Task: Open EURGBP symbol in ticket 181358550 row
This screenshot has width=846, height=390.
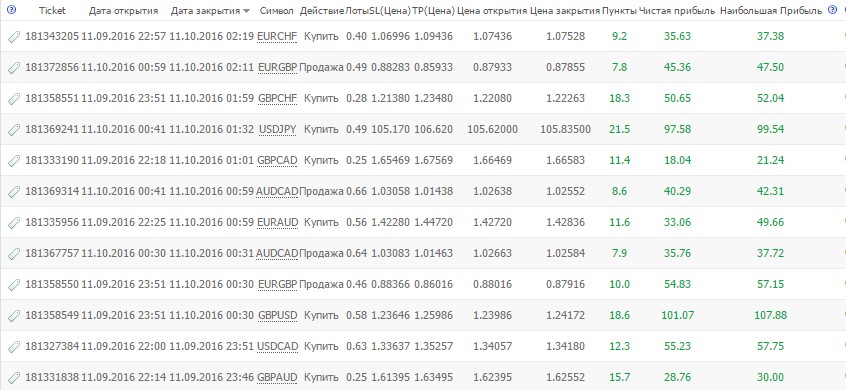Action: 278,284
